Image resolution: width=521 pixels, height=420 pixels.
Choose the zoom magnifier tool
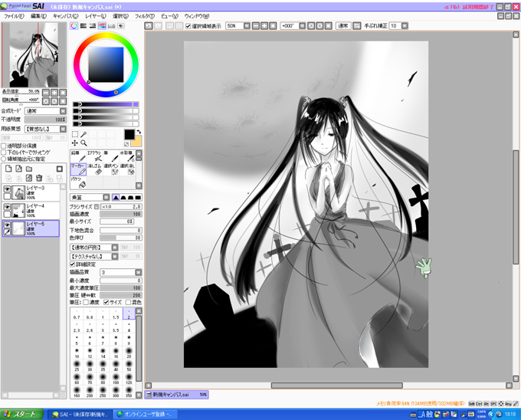[84, 143]
